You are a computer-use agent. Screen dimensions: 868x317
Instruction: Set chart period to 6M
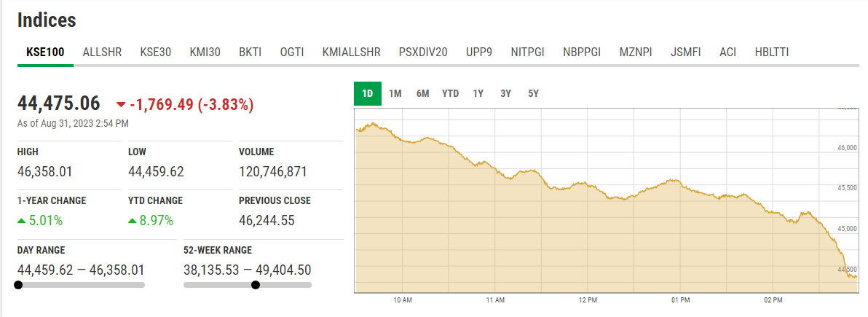(422, 93)
